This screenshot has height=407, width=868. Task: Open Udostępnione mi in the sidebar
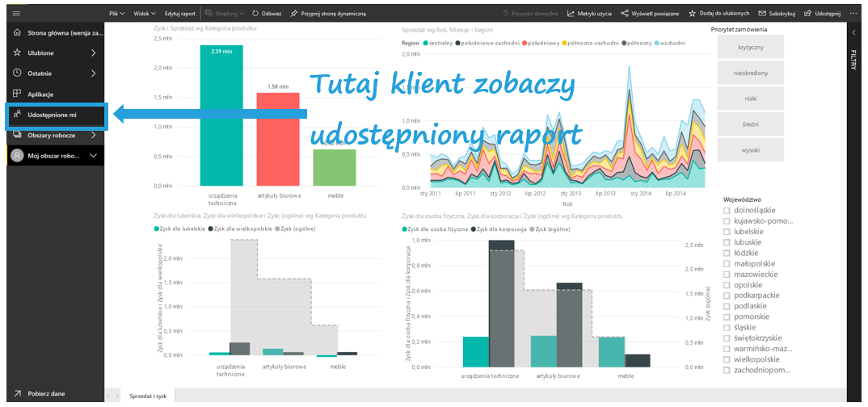click(52, 115)
